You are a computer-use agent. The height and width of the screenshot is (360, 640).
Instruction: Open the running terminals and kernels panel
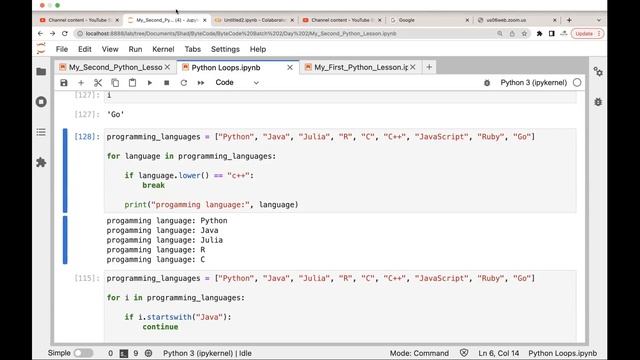tap(41, 102)
